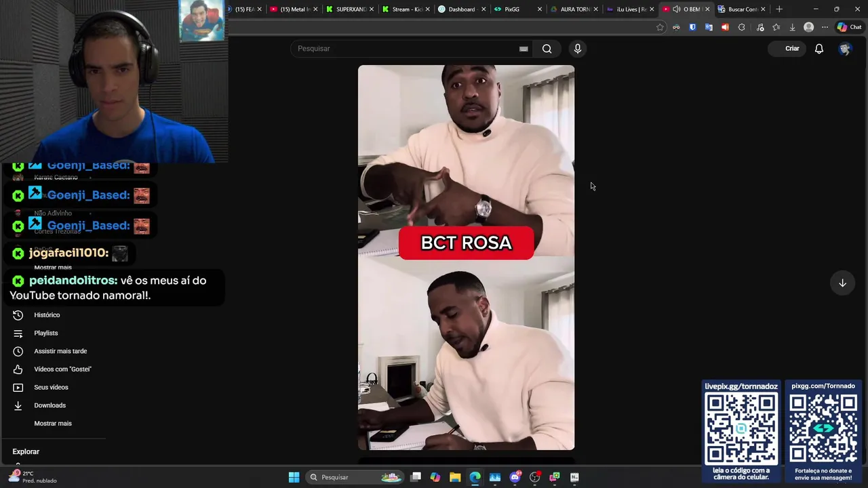Expand sidebar with Mostrar mais under Downloads

pos(53,424)
